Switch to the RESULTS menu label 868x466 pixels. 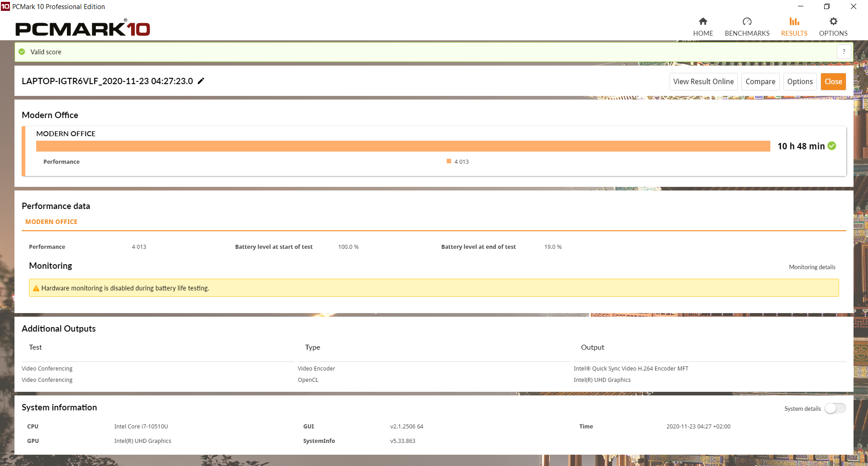coord(794,33)
